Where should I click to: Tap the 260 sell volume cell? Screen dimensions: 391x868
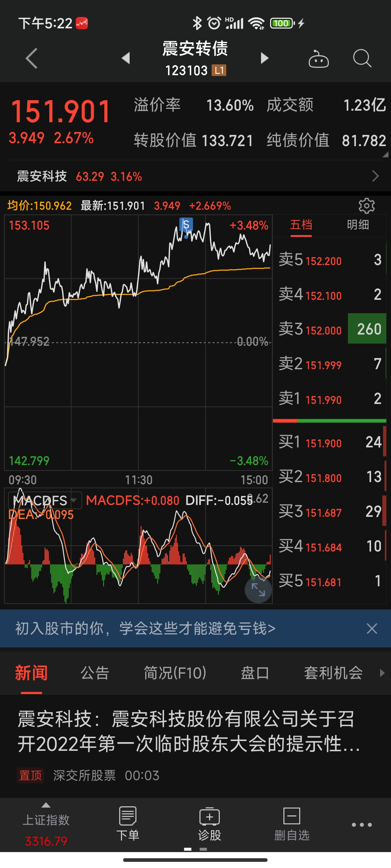[x=367, y=328]
